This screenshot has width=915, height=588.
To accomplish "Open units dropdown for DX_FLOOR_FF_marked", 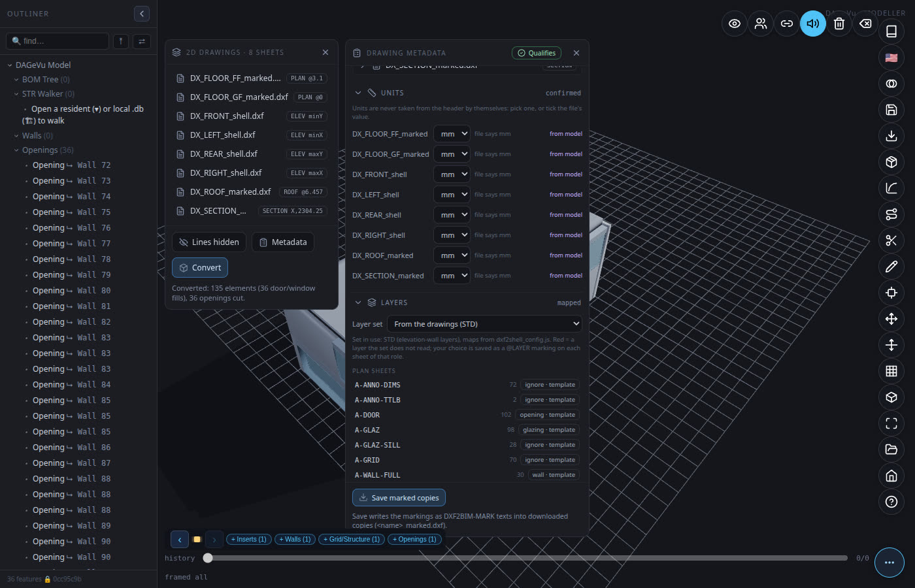I will coord(452,134).
